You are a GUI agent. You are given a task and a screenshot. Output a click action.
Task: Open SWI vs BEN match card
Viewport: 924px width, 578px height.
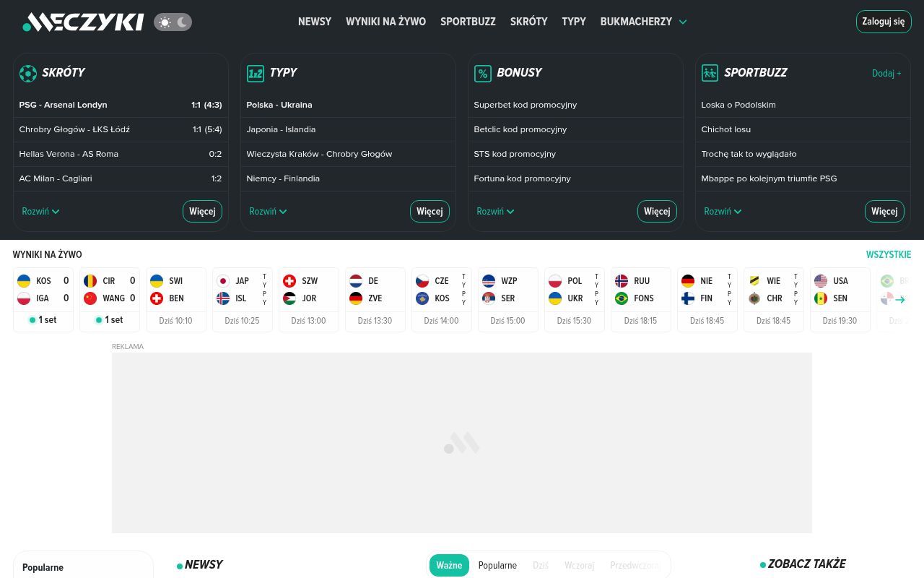tap(176, 300)
